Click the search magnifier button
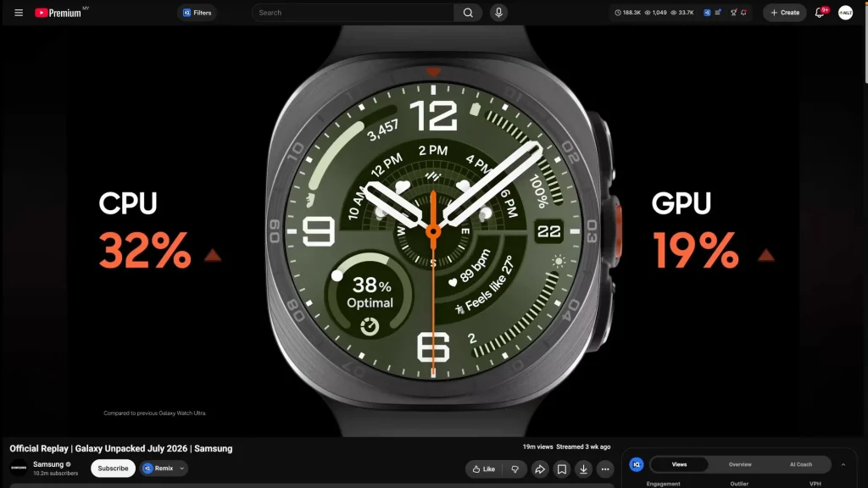 [x=468, y=13]
